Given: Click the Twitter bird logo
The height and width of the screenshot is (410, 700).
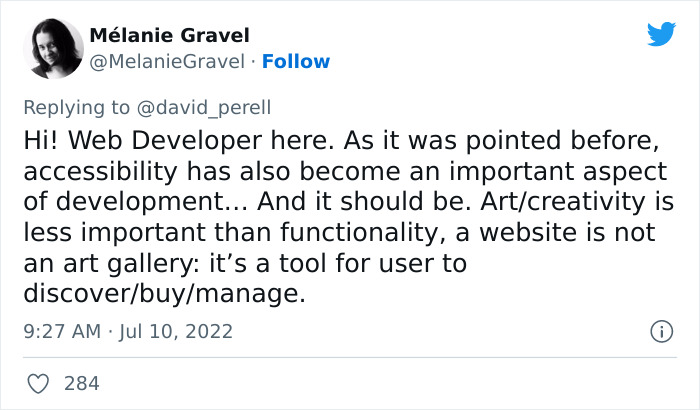Looking at the screenshot, I should pyautogui.click(x=661, y=34).
